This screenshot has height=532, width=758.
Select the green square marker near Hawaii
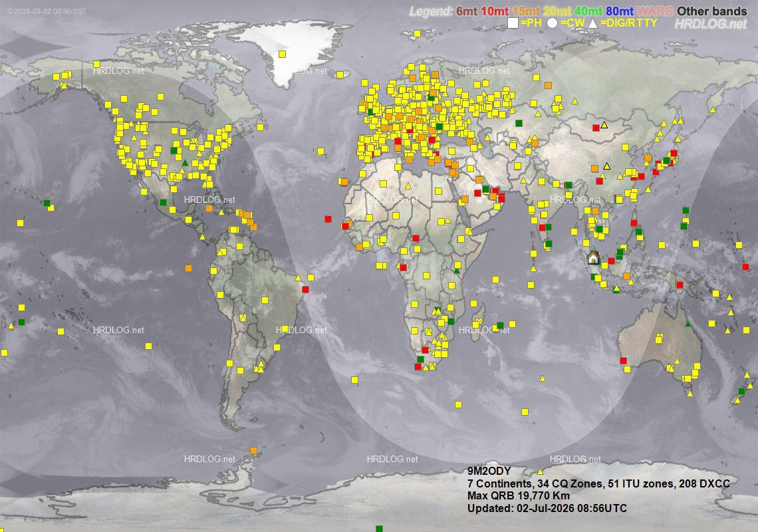(x=47, y=203)
